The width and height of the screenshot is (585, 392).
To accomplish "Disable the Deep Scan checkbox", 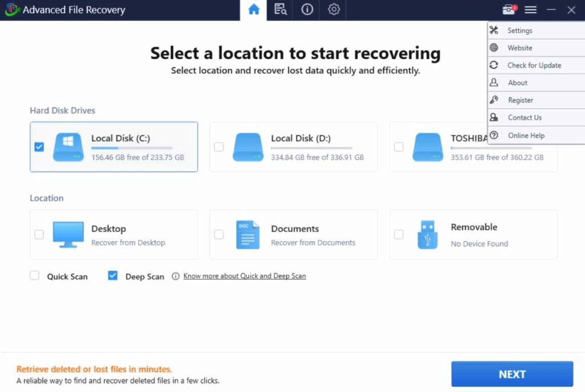I will [x=113, y=275].
